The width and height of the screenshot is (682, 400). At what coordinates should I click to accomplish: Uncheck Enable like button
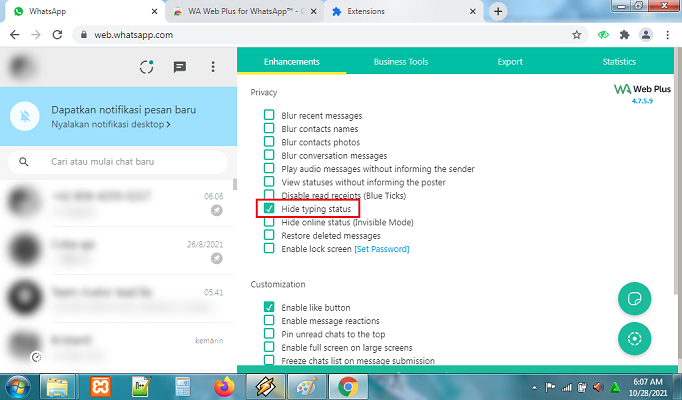(x=269, y=307)
